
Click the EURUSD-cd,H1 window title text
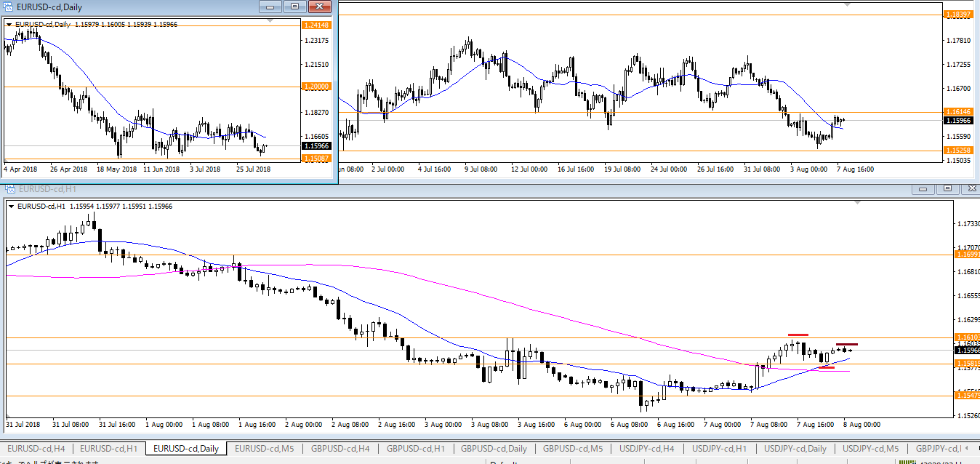point(47,190)
